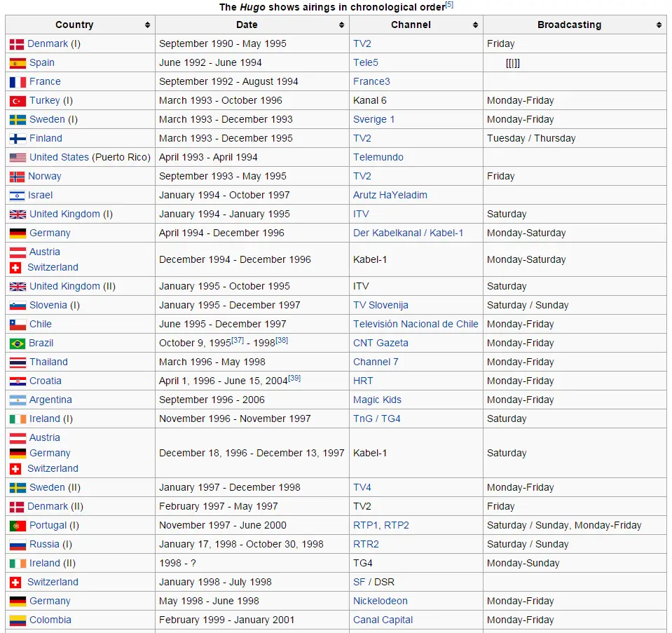Open the Portugal (I) country link

(x=48, y=525)
